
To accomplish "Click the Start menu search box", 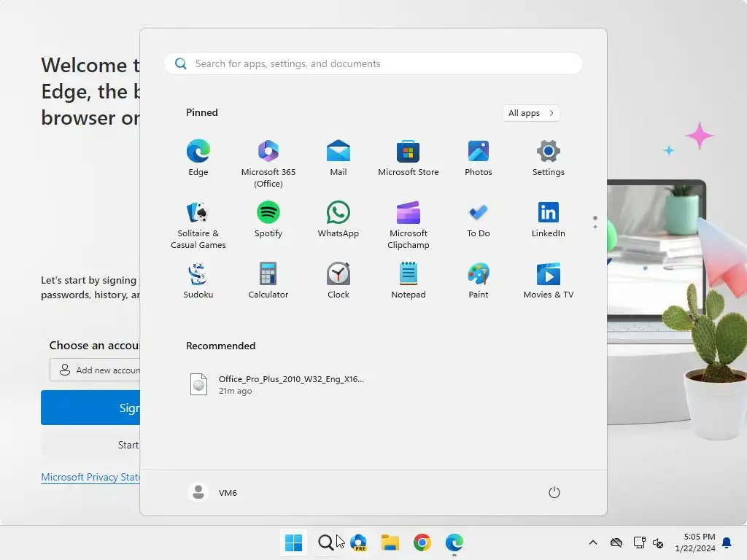I will coord(373,64).
